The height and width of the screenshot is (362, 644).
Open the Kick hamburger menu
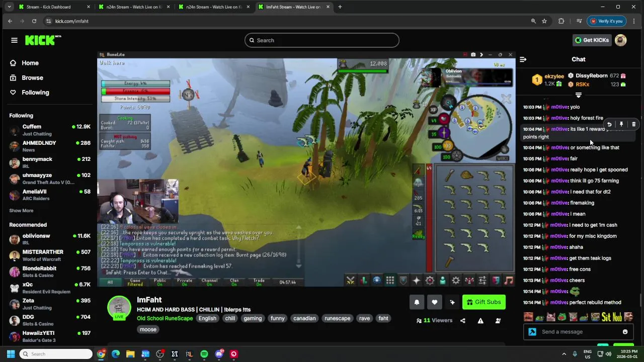[14, 40]
